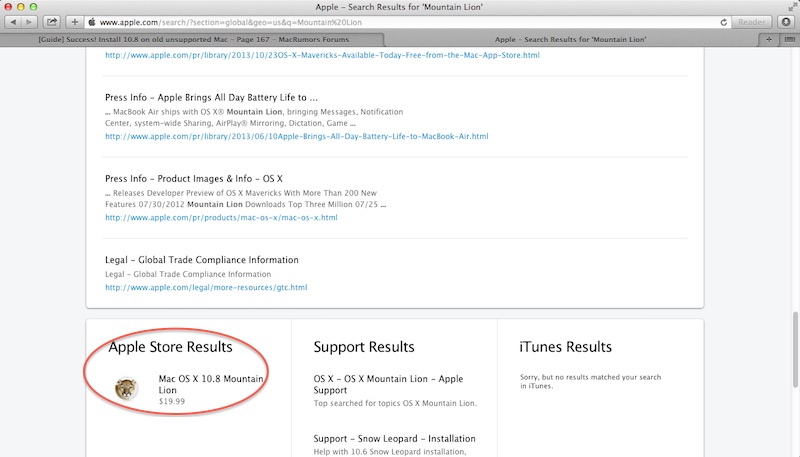Click the Mountain Lion cougar thumbnail

pos(126,389)
